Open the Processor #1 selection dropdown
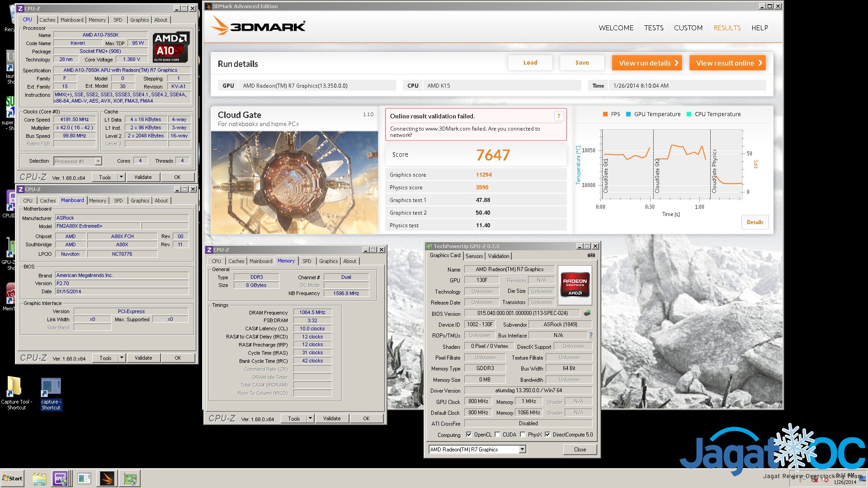The image size is (868, 488). pyautogui.click(x=98, y=161)
